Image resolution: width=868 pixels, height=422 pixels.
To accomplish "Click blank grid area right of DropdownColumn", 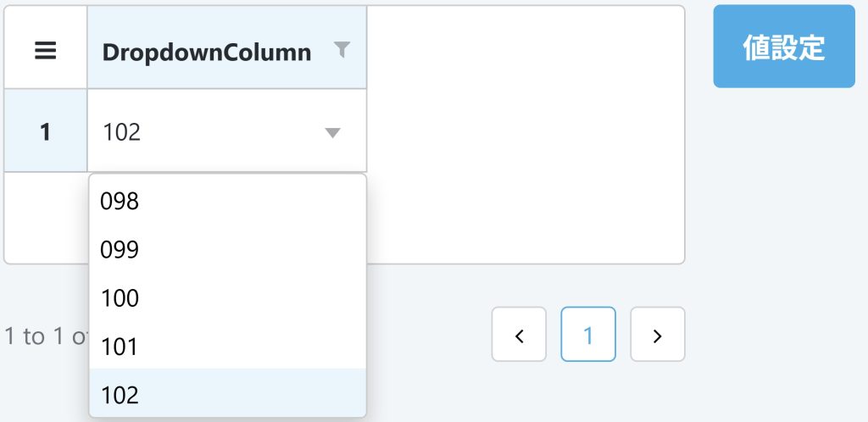I will [x=525, y=133].
